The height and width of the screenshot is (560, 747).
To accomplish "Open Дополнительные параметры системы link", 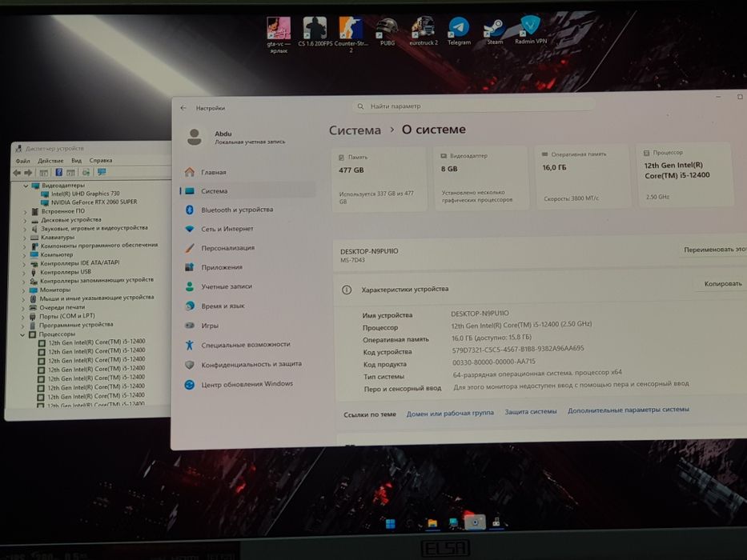I will pyautogui.click(x=628, y=410).
